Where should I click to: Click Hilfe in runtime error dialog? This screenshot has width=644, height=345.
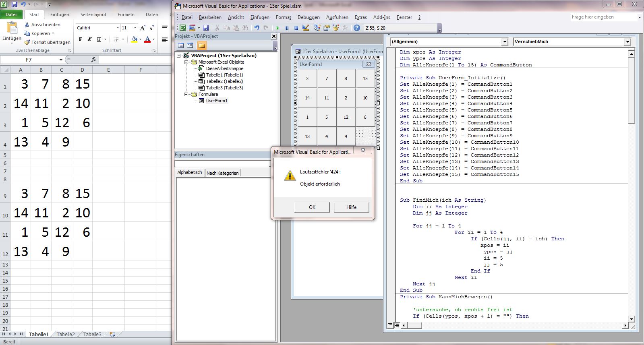tap(351, 207)
